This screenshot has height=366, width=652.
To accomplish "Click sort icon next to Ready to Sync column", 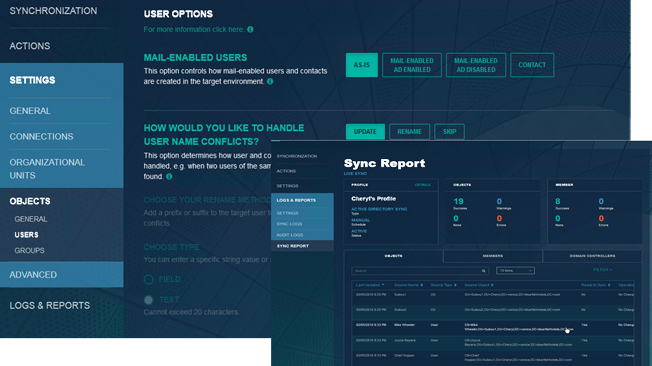I will pos(609,285).
